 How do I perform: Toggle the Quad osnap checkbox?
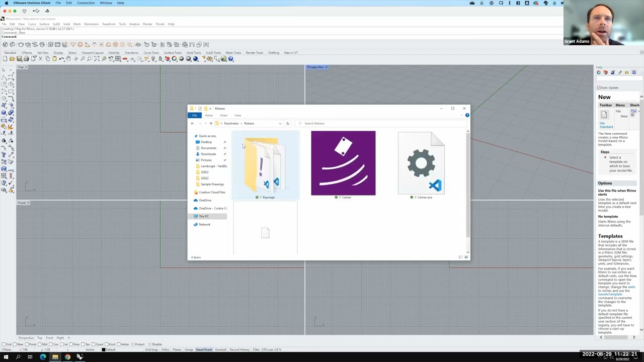tap(94, 344)
